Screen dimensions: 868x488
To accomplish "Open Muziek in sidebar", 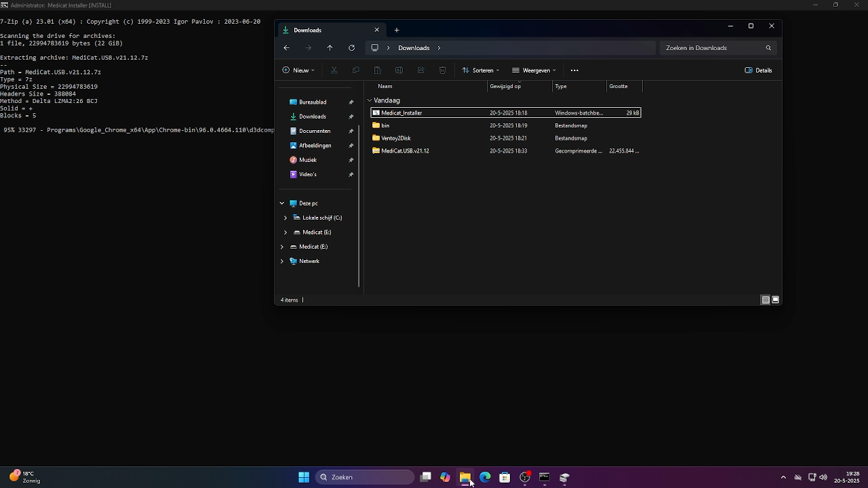I will 308,160.
